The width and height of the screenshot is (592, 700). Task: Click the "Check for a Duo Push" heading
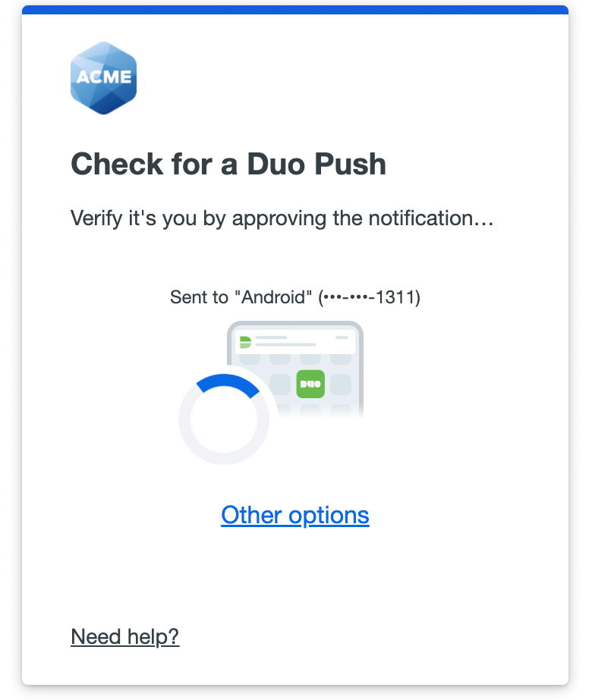(x=228, y=164)
